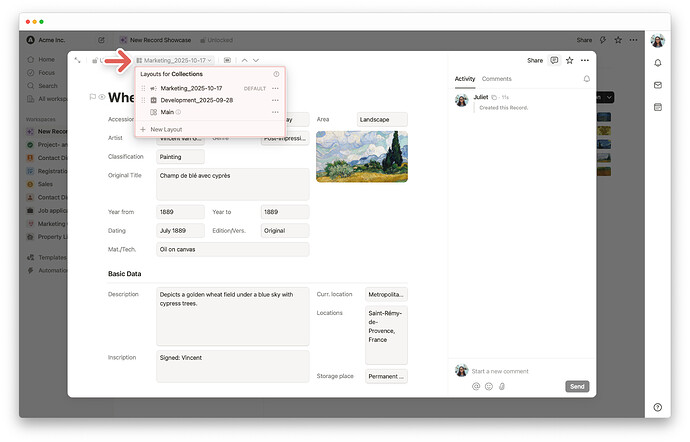
Task: Click the attachment paperclip icon
Action: pos(502,387)
